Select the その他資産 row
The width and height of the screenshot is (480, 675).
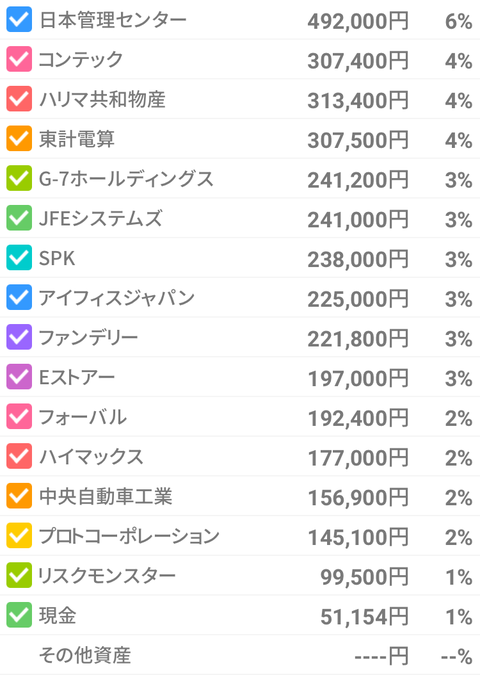[x=240, y=655]
